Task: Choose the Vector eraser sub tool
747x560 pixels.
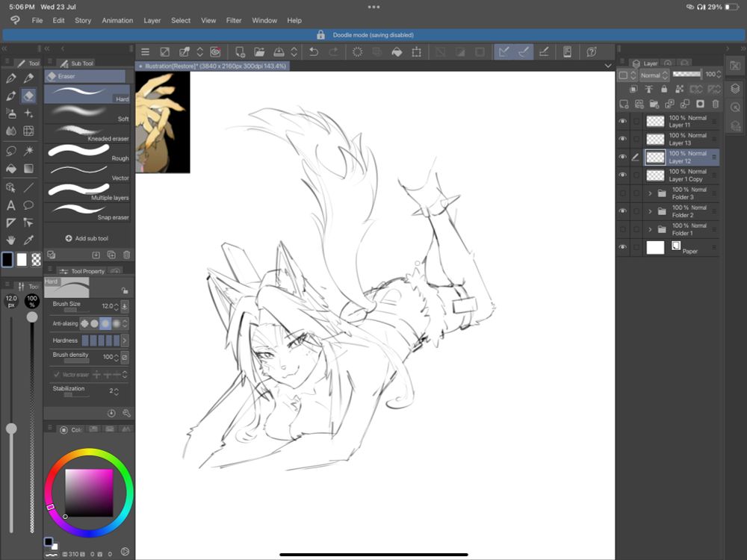Action: [x=87, y=172]
